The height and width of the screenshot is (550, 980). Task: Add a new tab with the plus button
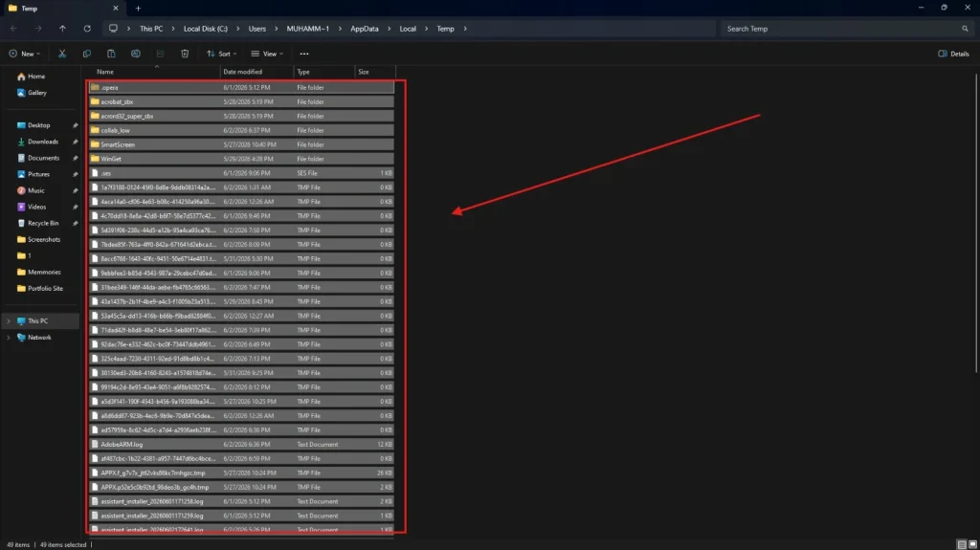tap(138, 9)
